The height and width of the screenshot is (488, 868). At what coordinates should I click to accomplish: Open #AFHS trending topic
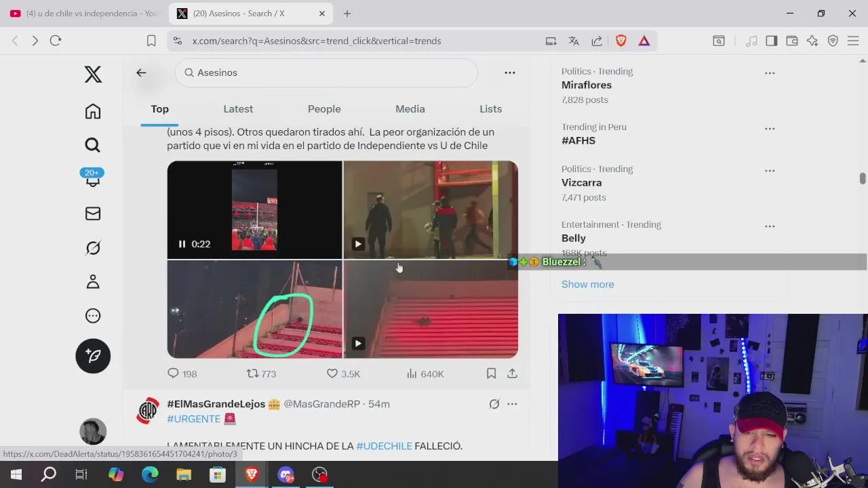pos(578,140)
